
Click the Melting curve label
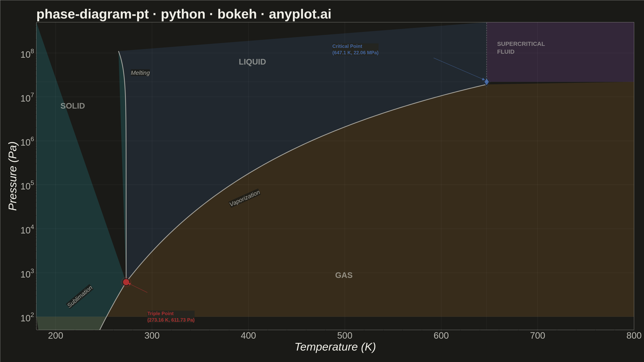(x=140, y=73)
